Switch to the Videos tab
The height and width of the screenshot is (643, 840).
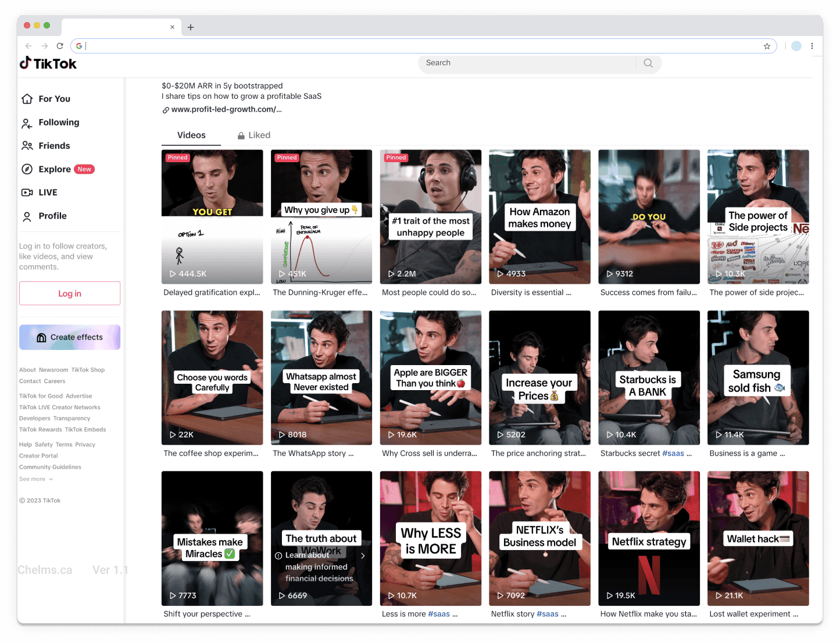191,135
